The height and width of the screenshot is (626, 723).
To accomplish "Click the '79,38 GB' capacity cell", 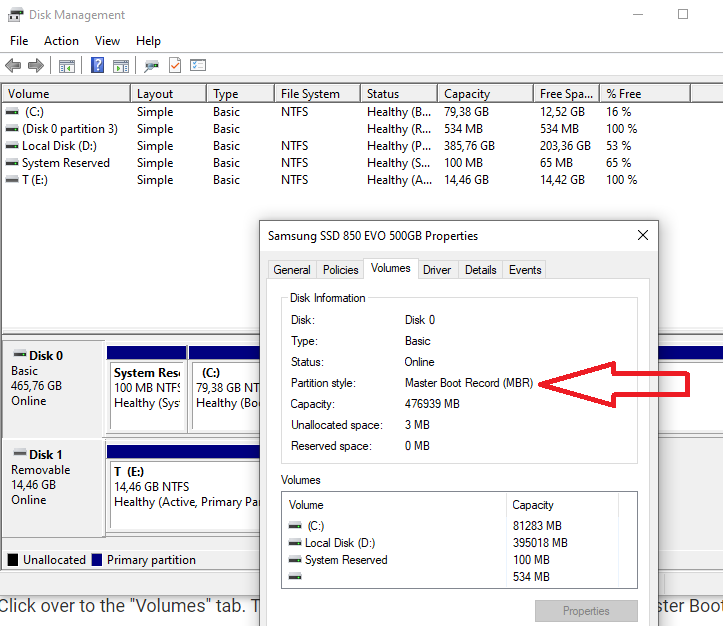I will 466,112.
